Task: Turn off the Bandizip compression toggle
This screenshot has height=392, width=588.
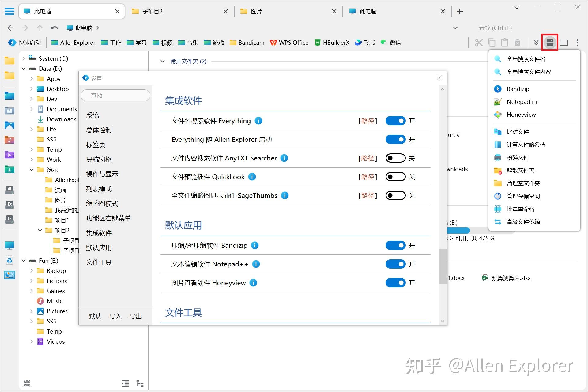Action: pos(396,245)
